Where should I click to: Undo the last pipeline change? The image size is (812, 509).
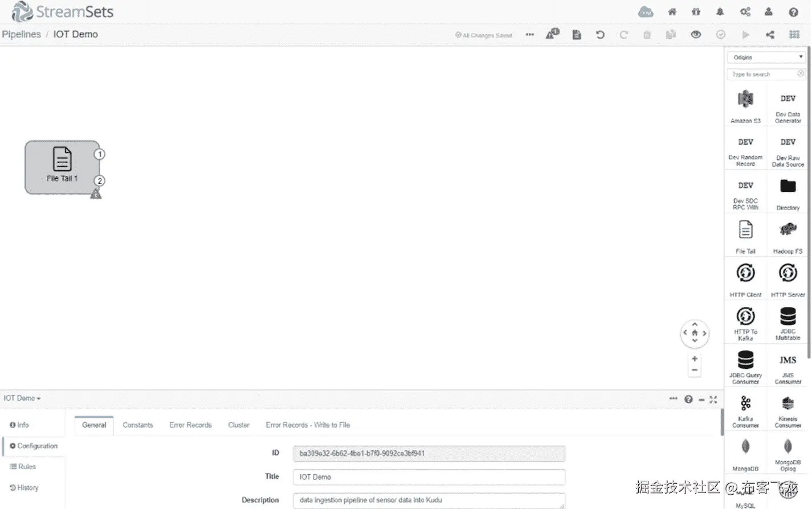click(600, 35)
